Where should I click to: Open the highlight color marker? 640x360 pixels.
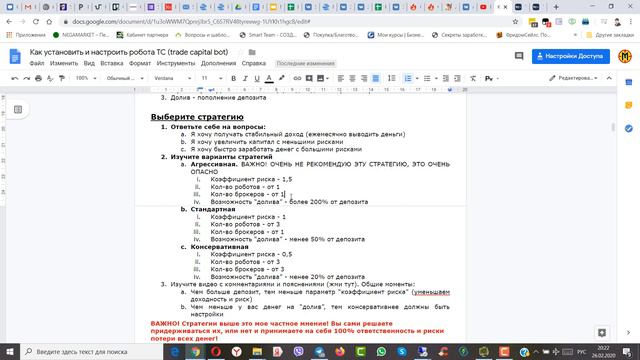coord(282,78)
